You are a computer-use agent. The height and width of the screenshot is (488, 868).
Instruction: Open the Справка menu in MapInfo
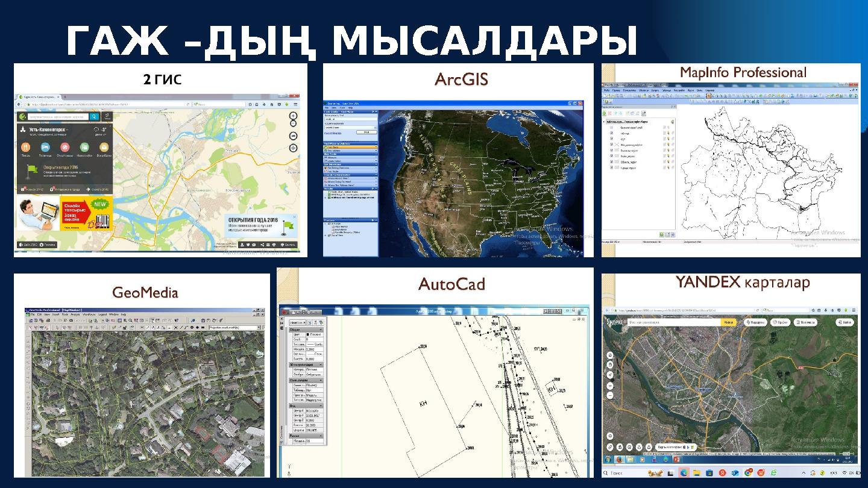(x=710, y=90)
